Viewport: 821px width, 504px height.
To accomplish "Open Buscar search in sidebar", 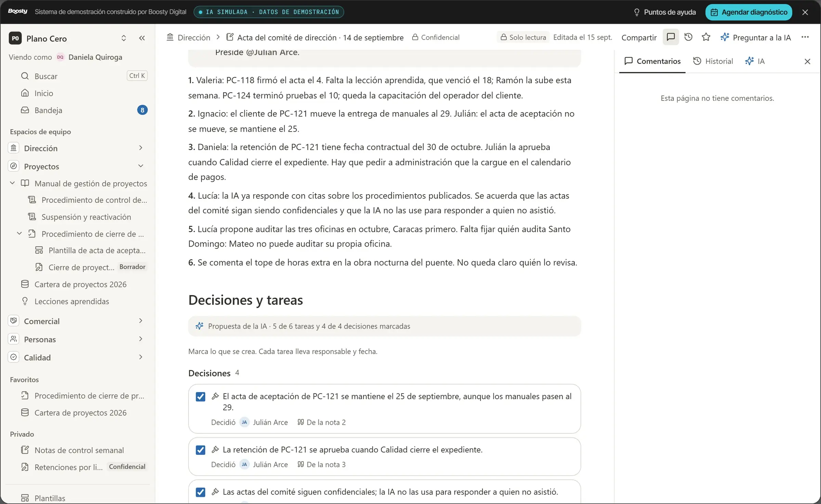I will coord(79,76).
